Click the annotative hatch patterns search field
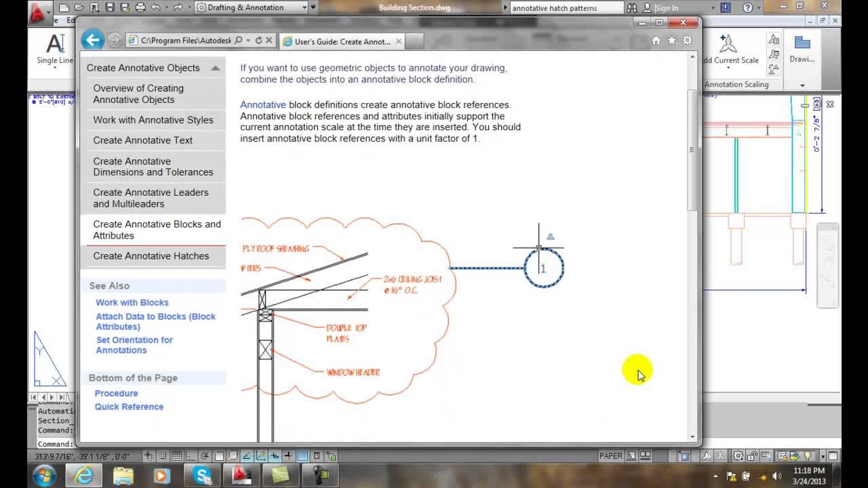 [566, 8]
